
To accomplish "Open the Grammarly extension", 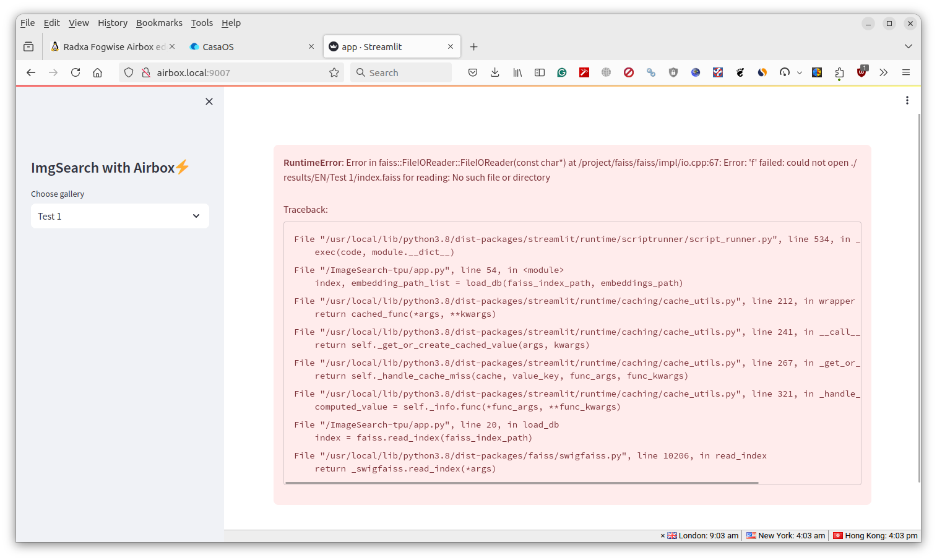I will 562,72.
